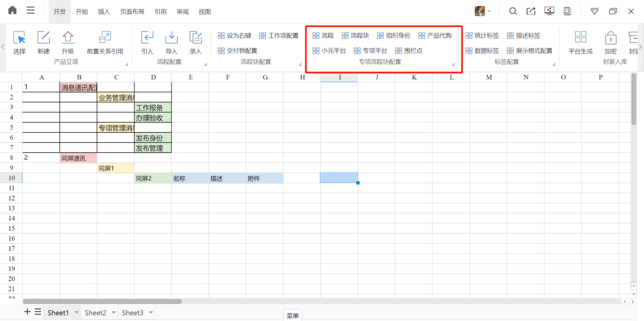This screenshot has height=321, width=644.
Task: Select the pink 同屏通讯 cell
Action: coord(78,158)
